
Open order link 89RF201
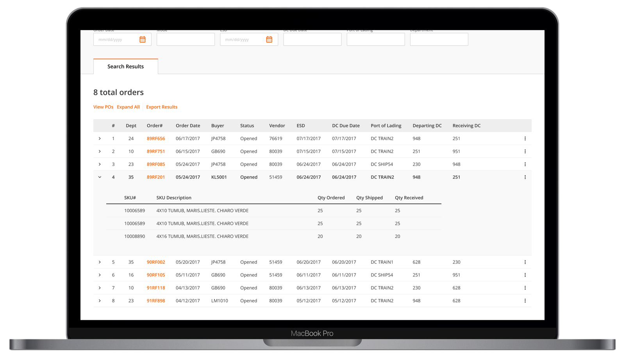pos(156,177)
